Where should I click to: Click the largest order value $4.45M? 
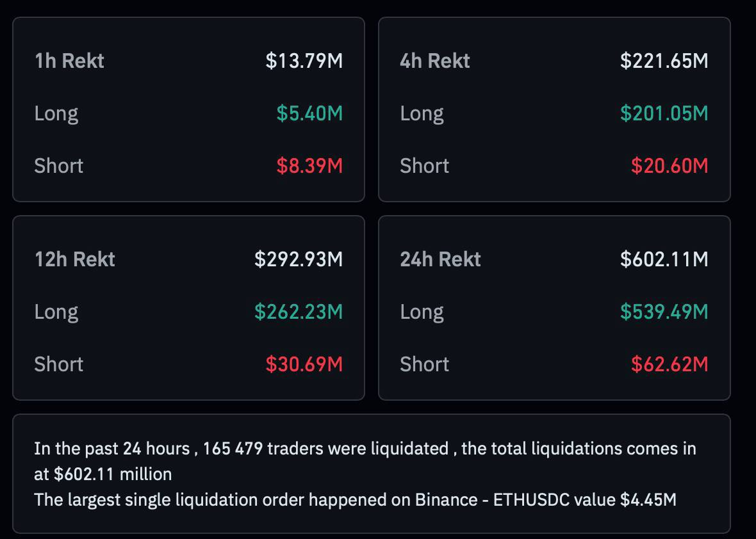click(x=648, y=499)
